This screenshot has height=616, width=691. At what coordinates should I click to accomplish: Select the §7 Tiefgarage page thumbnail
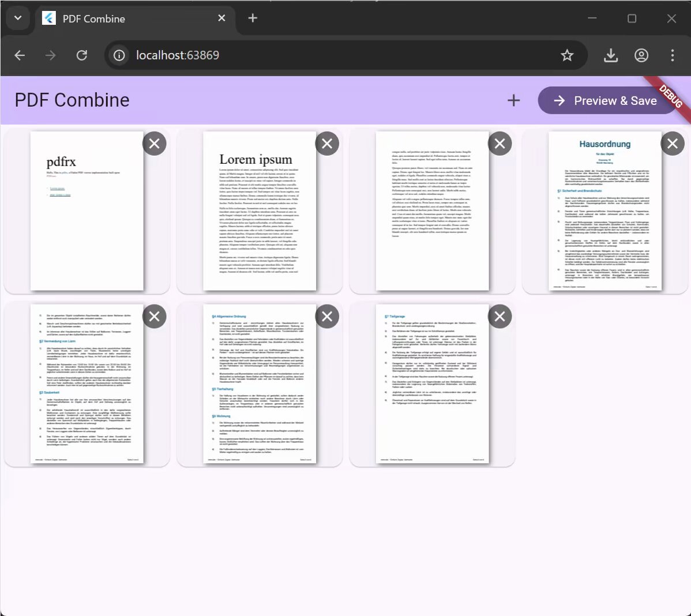pyautogui.click(x=433, y=384)
